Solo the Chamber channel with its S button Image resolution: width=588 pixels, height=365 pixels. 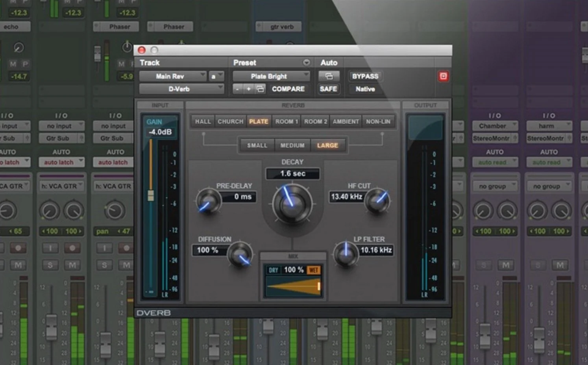[x=483, y=265]
